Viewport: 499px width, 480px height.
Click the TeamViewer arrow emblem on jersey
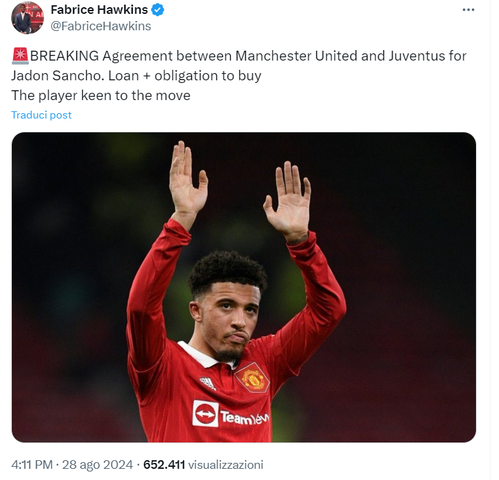[x=205, y=414]
